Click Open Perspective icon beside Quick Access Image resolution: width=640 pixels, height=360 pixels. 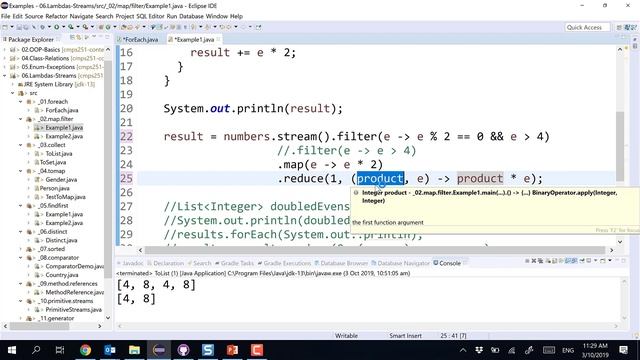[x=619, y=27]
